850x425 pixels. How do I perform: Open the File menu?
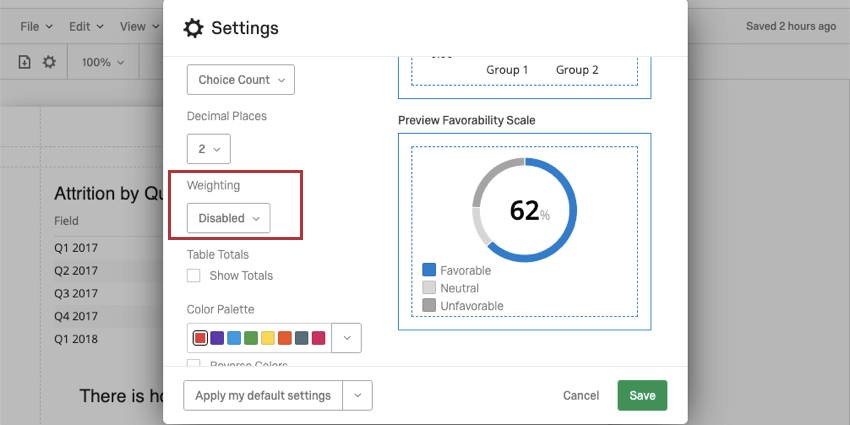point(36,26)
